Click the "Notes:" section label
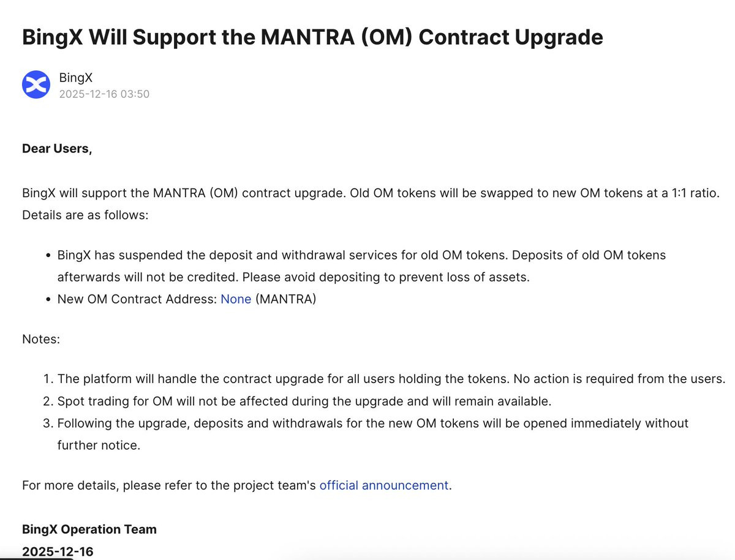 coord(41,339)
